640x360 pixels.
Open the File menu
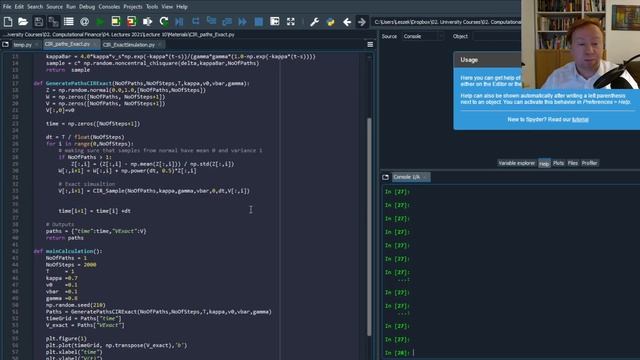tap(7, 7)
